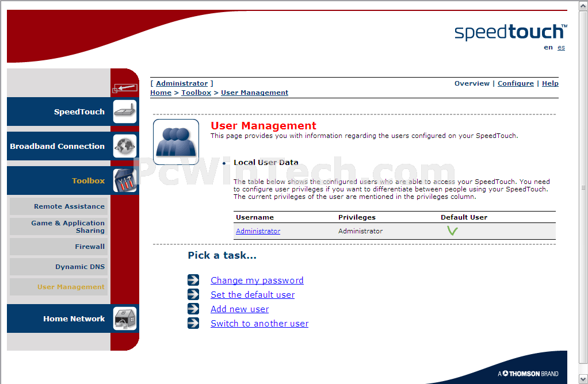This screenshot has width=588, height=384.
Task: Click the Home Network house icon
Action: [125, 318]
